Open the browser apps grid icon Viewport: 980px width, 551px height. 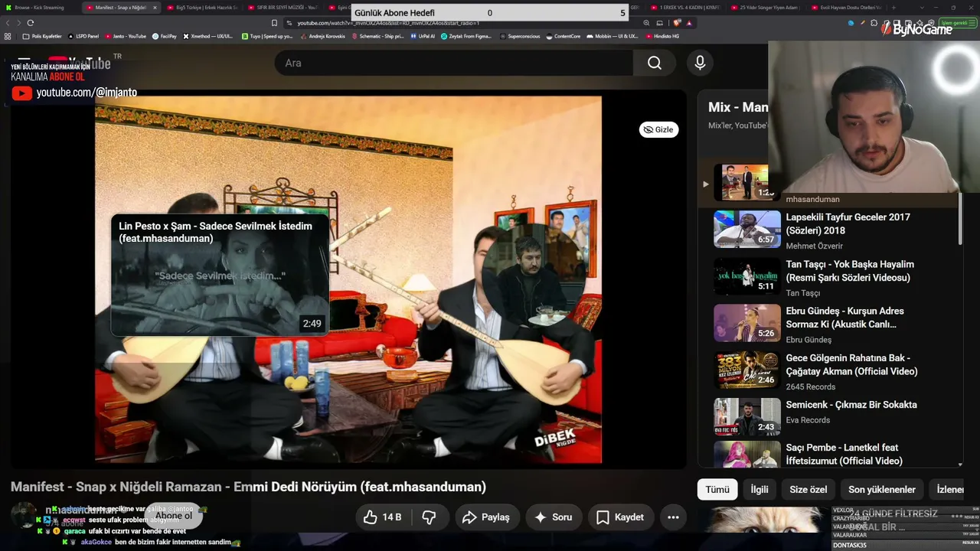8,36
